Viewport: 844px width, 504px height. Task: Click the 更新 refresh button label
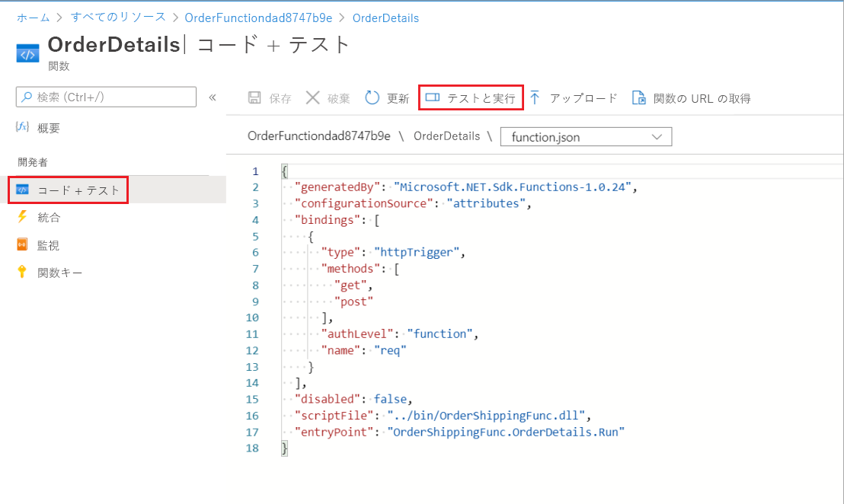(398, 98)
